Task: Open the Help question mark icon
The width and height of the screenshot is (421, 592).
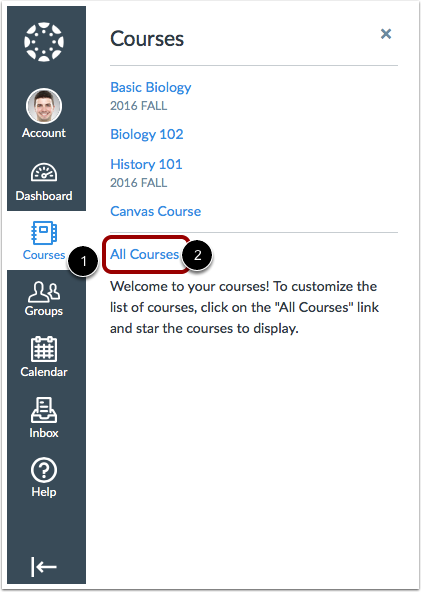Action: [44, 470]
